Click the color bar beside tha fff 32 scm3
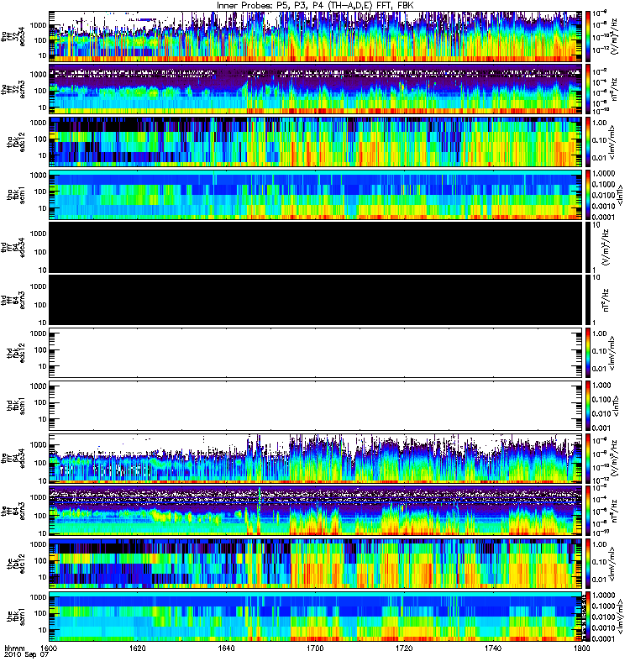Viewport: 630px width, 672px height. [588, 89]
